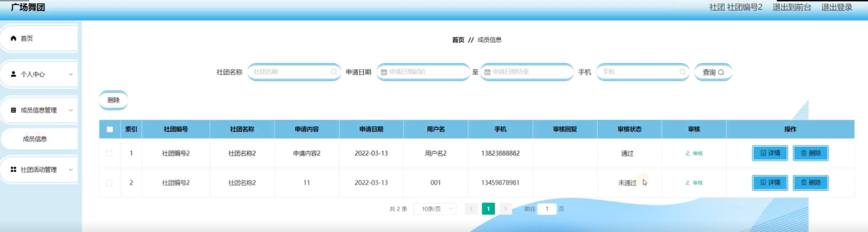The height and width of the screenshot is (232, 868).
Task: Click the search icon in 手机 field
Action: pos(682,72)
